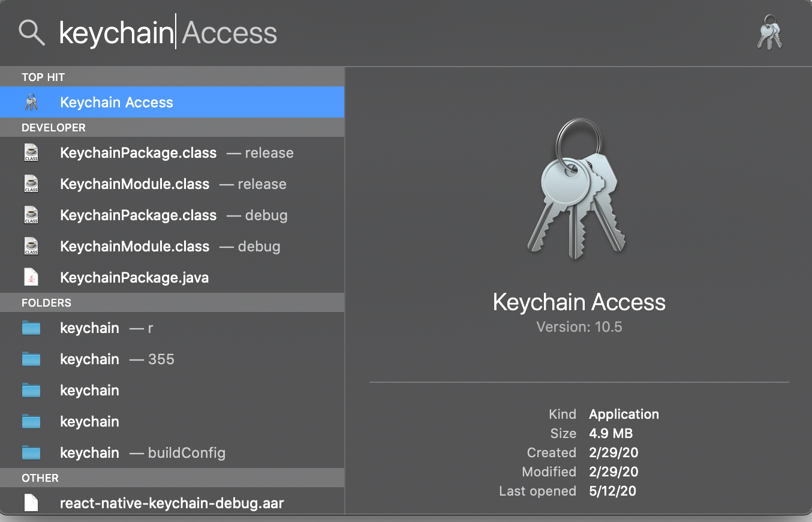The image size is (812, 522).
Task: Select the react-native-keychain-debug.aar result
Action: pyautogui.click(x=171, y=503)
